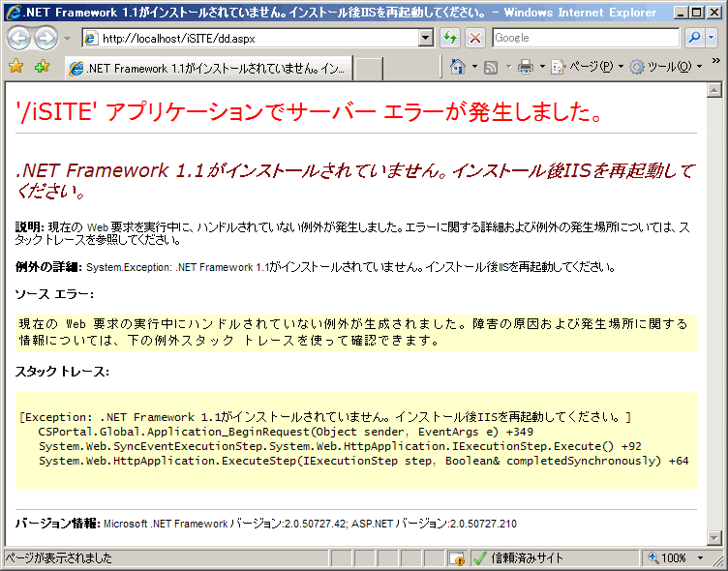728x571 pixels.
Task: Click the SyncEventExecutionStep stack trace line
Action: [x=340, y=446]
